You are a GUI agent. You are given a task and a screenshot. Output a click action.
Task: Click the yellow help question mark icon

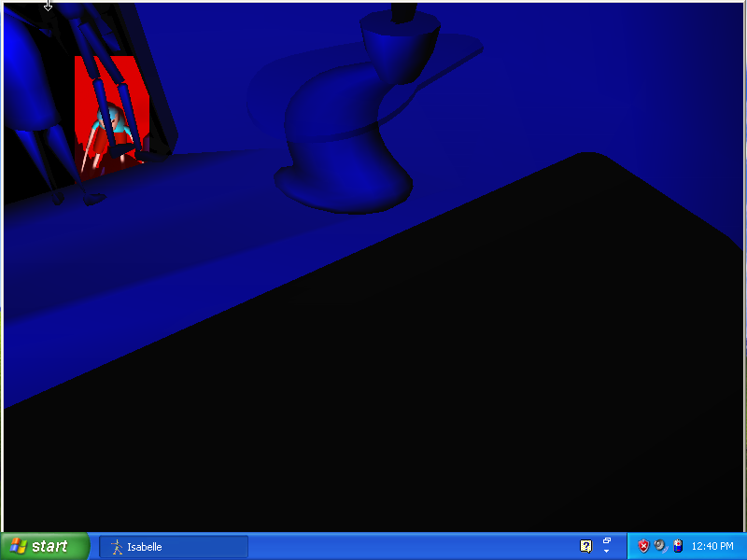[585, 546]
